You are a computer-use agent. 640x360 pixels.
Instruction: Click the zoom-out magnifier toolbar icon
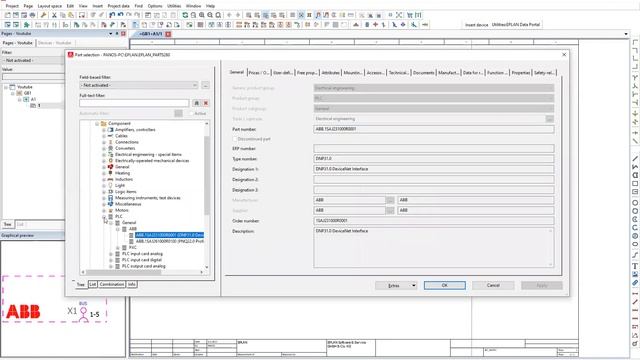coord(210,15)
